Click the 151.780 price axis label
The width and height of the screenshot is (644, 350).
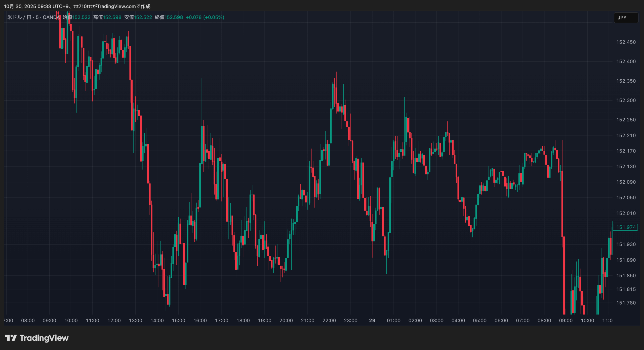point(626,303)
